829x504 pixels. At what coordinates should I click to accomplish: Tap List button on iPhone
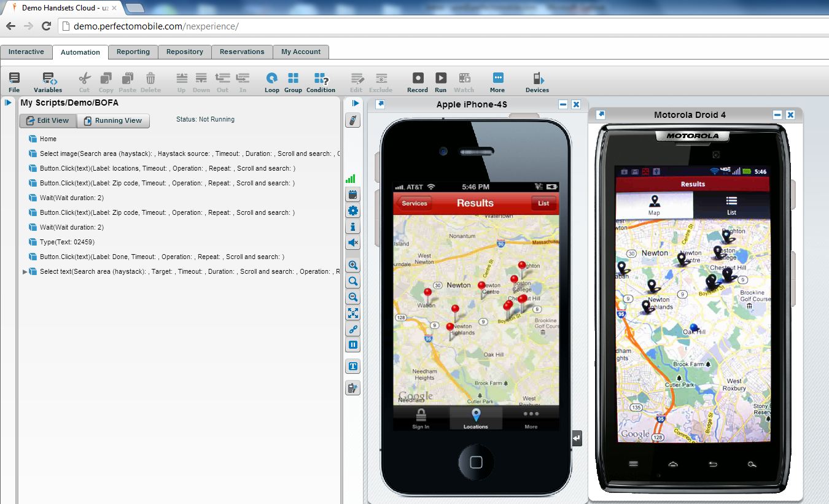(x=543, y=204)
